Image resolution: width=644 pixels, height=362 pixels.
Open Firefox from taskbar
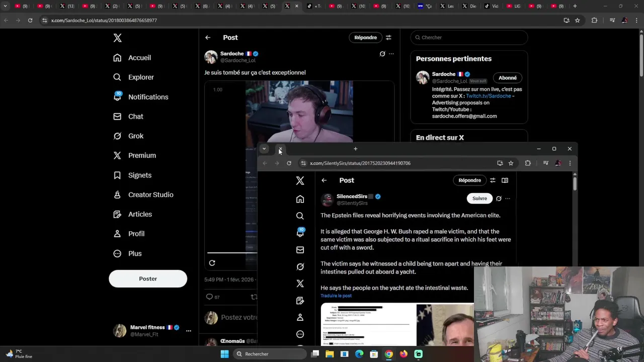click(x=404, y=354)
